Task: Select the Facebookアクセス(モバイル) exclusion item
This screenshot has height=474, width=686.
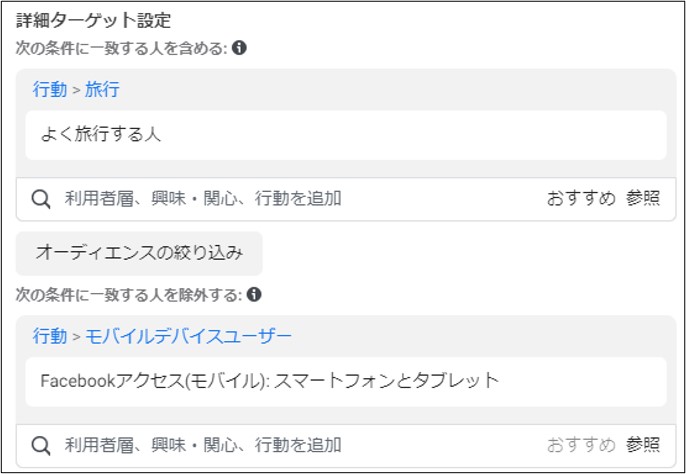Action: [x=346, y=382]
